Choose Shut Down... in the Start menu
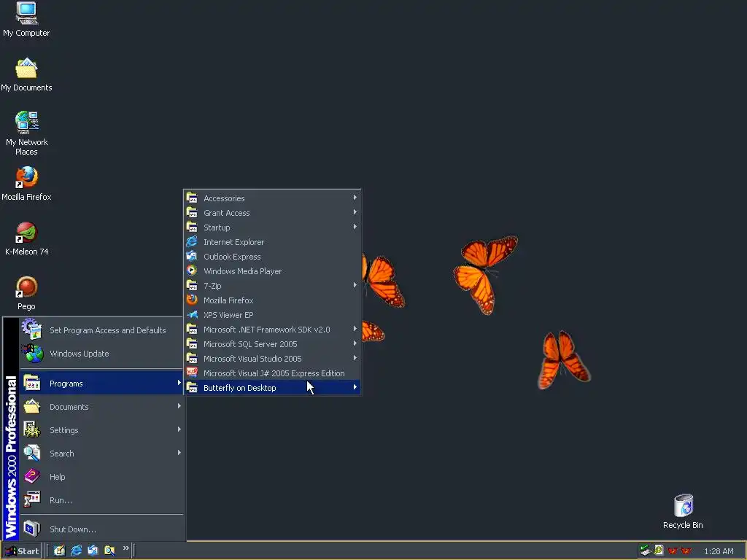 coord(101,529)
